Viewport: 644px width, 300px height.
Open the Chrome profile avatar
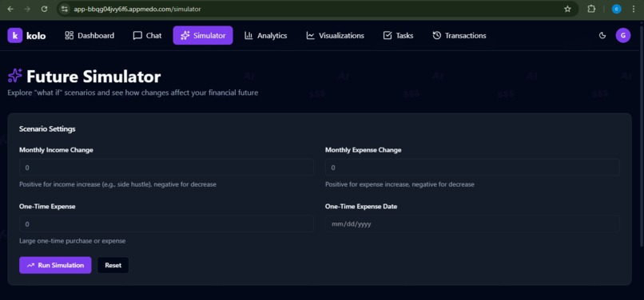617,9
